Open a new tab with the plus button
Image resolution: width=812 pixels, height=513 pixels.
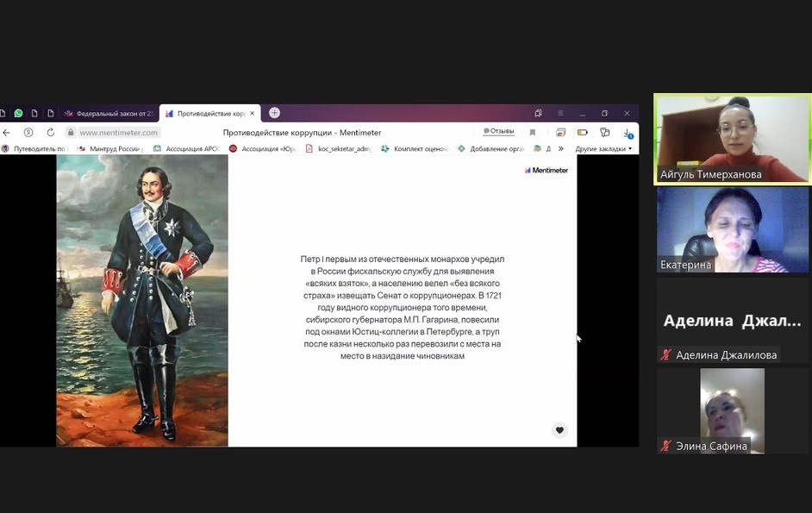click(x=274, y=113)
